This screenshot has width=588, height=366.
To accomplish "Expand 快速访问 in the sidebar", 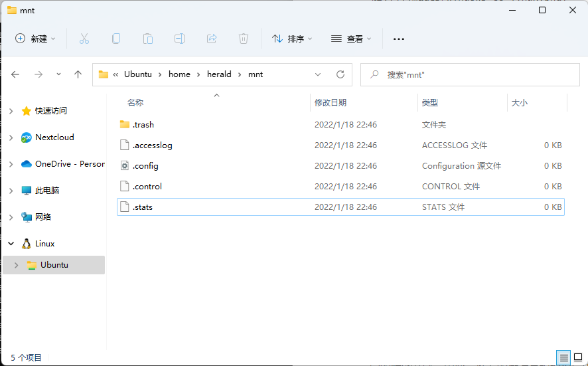I will [x=11, y=111].
